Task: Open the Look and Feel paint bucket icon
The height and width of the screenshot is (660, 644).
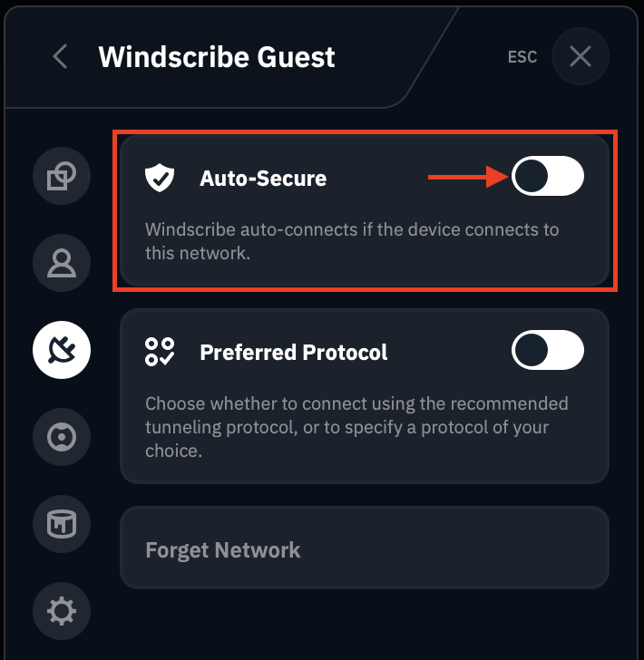Action: [x=62, y=523]
